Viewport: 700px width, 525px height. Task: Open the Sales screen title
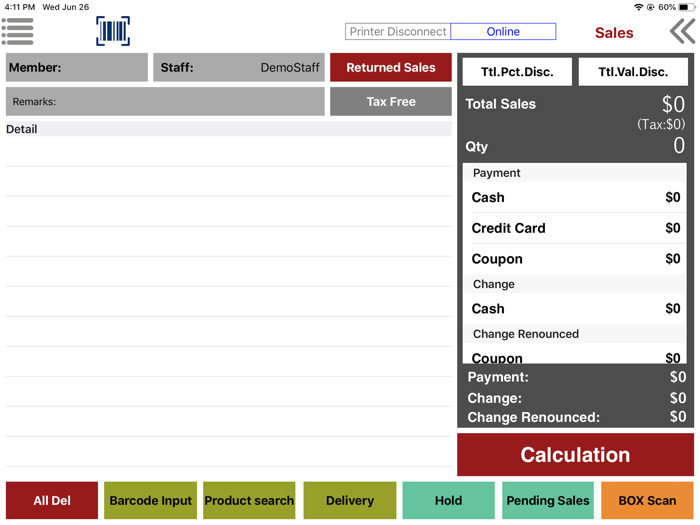click(x=614, y=33)
